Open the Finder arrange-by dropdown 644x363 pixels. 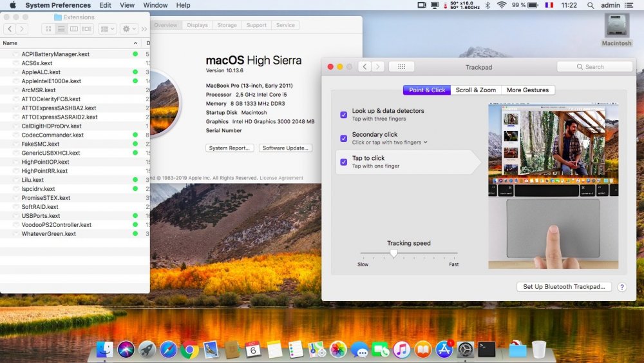(x=108, y=29)
